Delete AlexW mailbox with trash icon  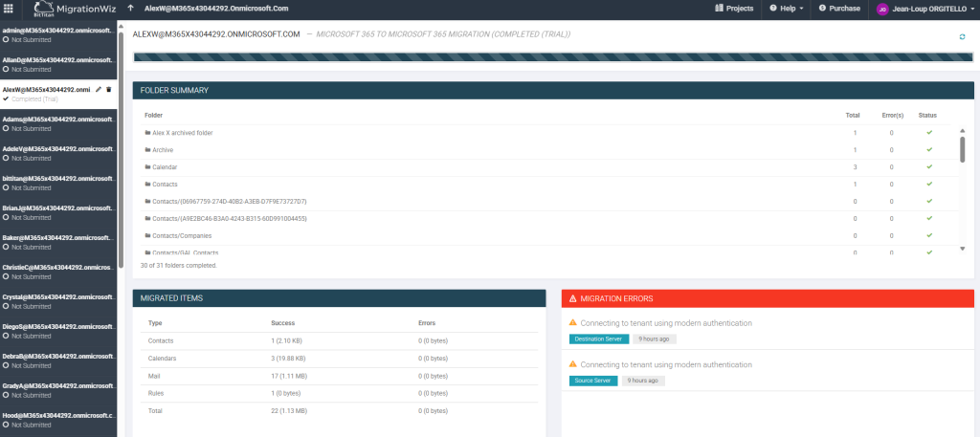[x=108, y=90]
